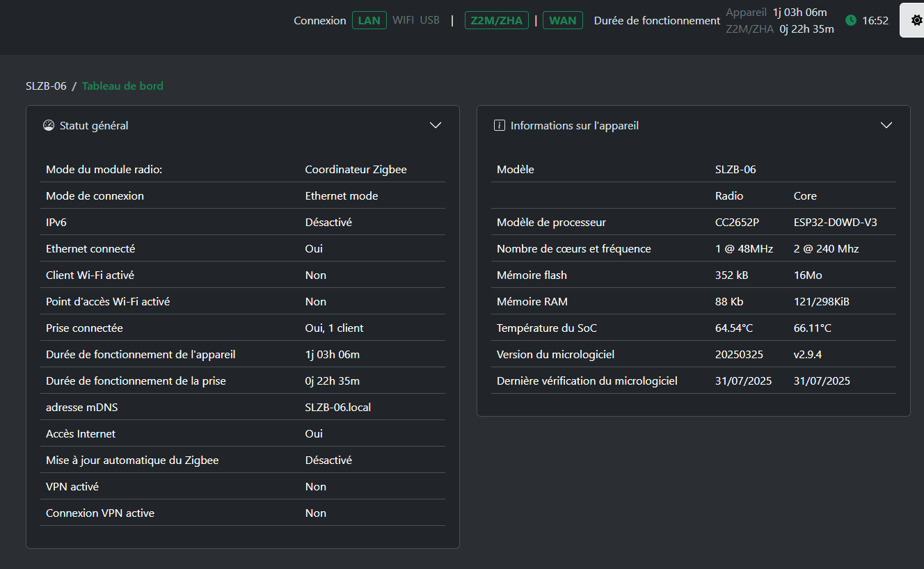Click the 64.54°C temperature value
The image size is (924, 569).
[x=734, y=328]
